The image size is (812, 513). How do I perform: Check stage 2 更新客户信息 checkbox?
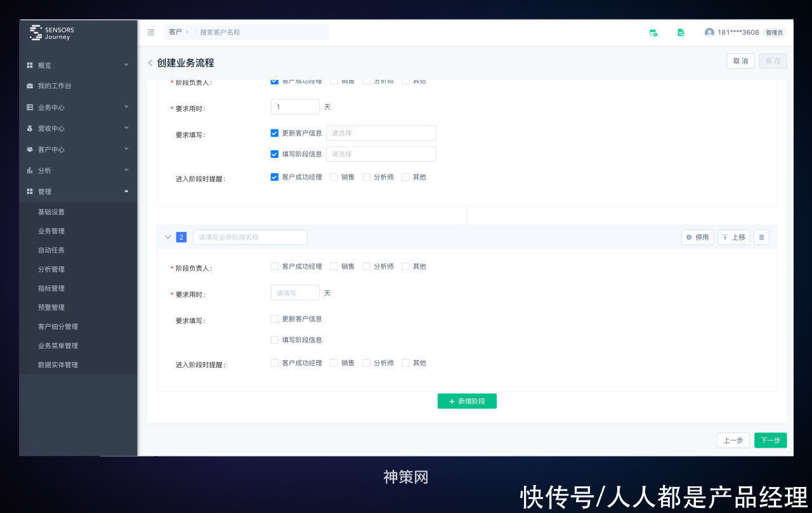[275, 319]
